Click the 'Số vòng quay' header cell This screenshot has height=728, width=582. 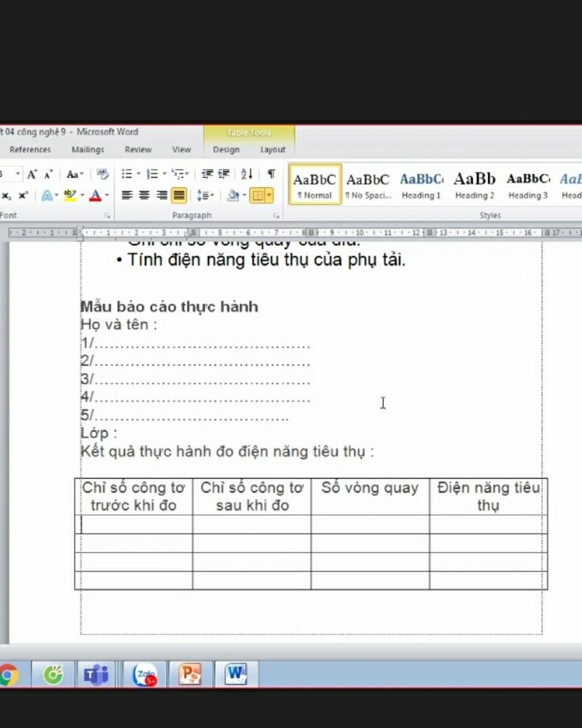370,497
